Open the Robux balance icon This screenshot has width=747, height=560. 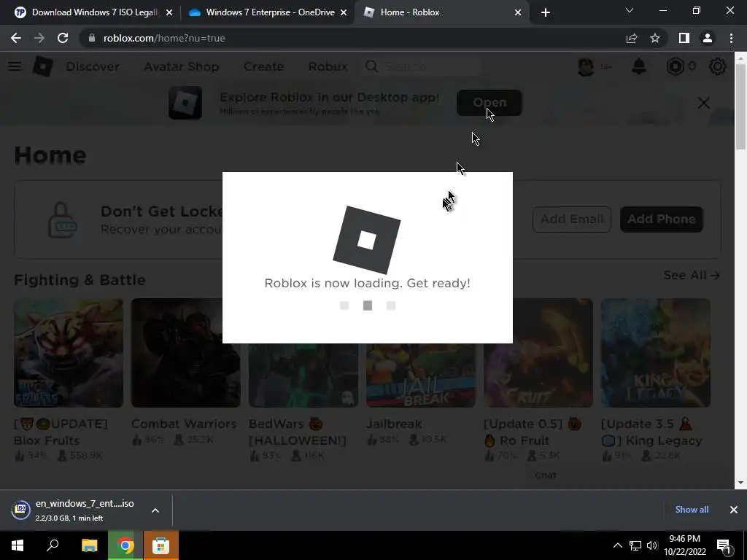[x=675, y=66]
